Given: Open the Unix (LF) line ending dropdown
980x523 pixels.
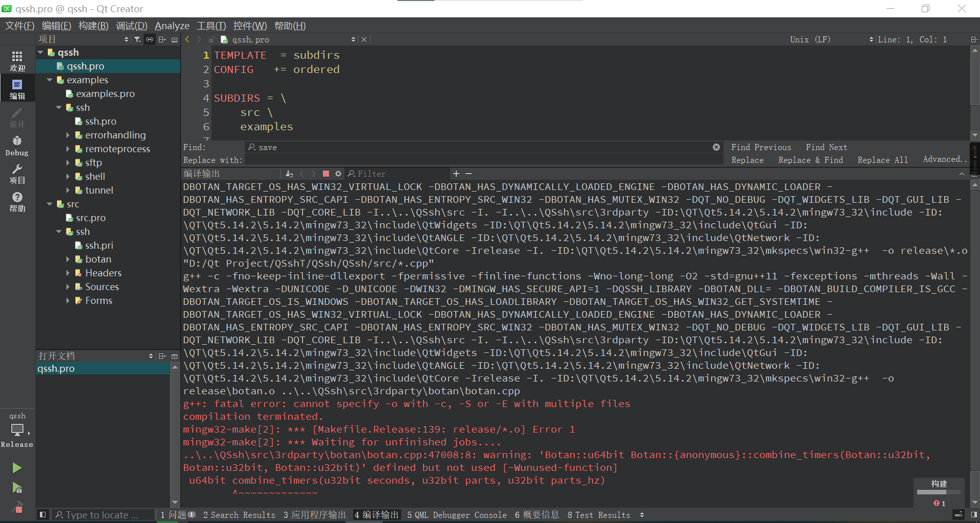Looking at the screenshot, I should [831, 39].
